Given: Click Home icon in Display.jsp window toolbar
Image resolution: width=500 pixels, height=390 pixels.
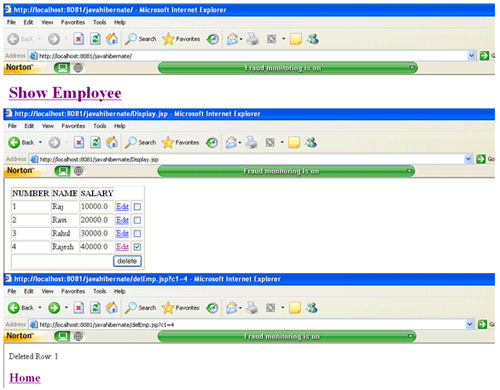Looking at the screenshot, I should pyautogui.click(x=112, y=143).
